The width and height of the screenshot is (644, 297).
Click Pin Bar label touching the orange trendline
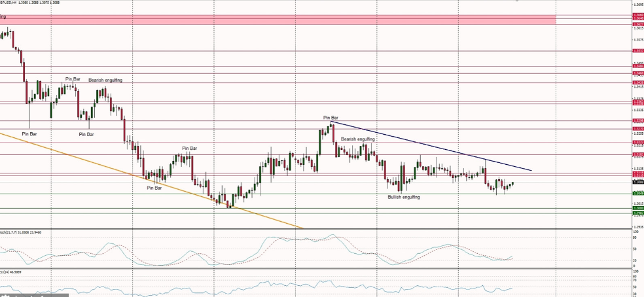pyautogui.click(x=154, y=188)
